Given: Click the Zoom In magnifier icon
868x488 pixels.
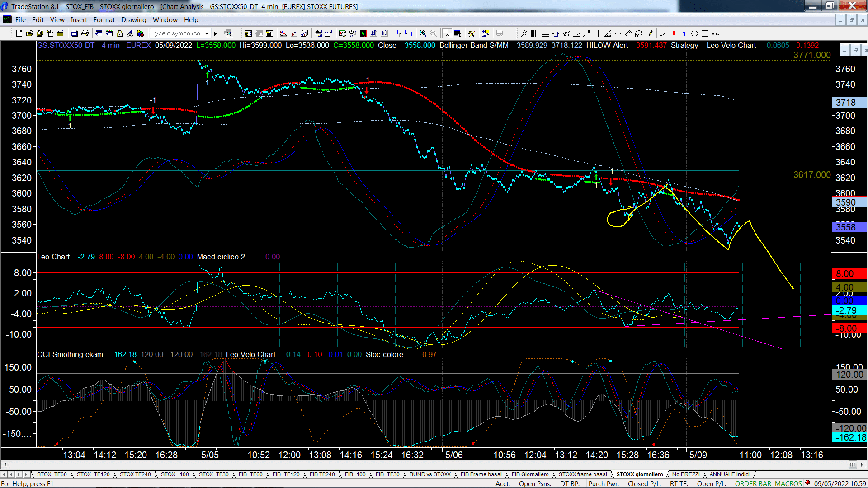Looking at the screenshot, I should click(423, 33).
